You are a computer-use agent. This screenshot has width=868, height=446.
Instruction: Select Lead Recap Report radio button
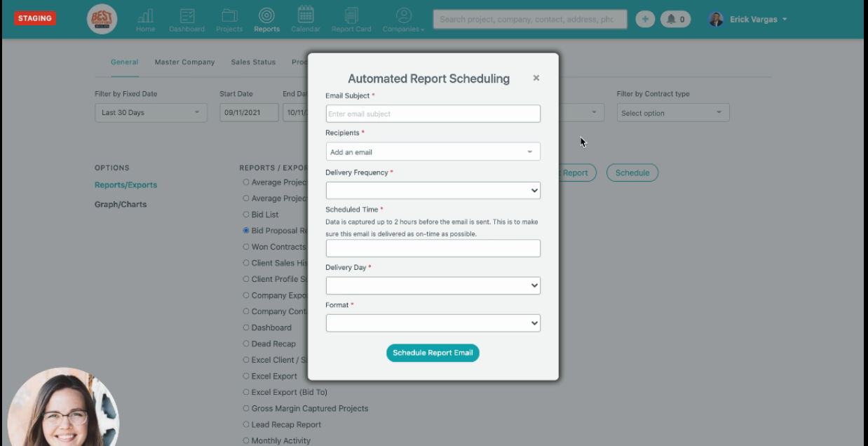pyautogui.click(x=246, y=424)
